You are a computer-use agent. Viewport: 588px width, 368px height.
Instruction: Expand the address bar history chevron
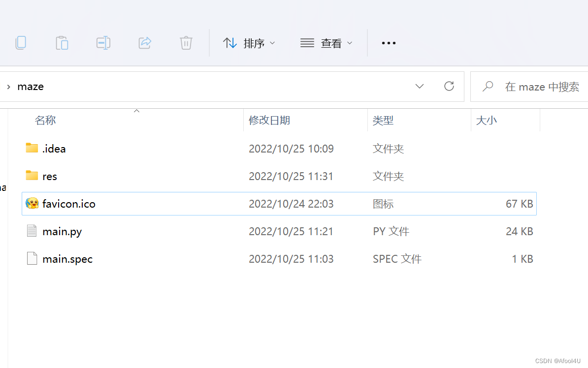[419, 87]
